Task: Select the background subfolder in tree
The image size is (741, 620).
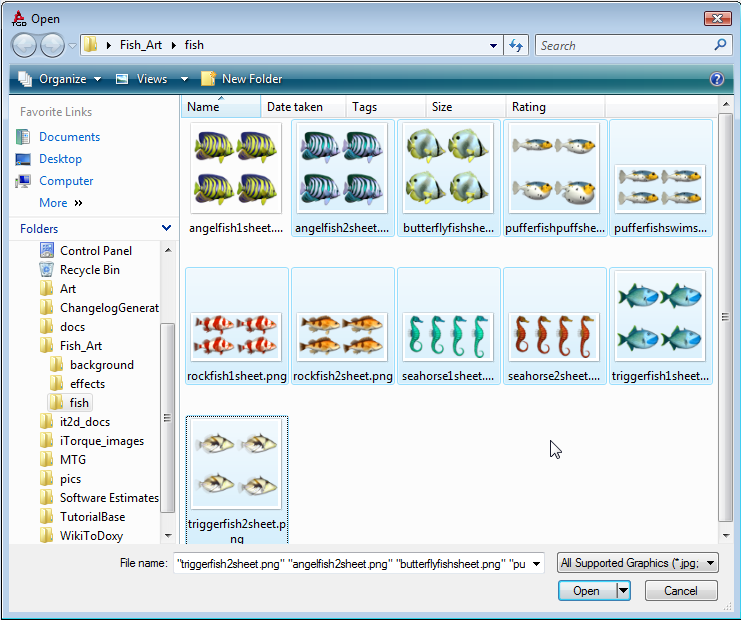Action: tap(92, 365)
